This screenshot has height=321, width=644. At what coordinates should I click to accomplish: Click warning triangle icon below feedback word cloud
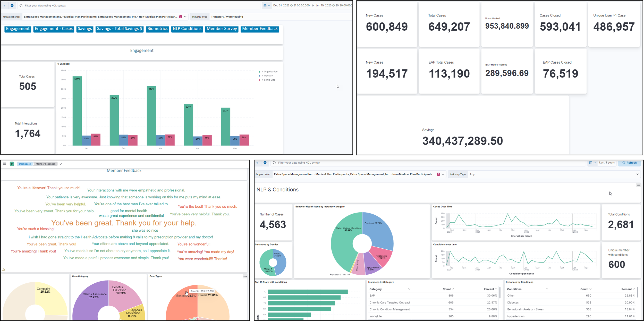4,270
